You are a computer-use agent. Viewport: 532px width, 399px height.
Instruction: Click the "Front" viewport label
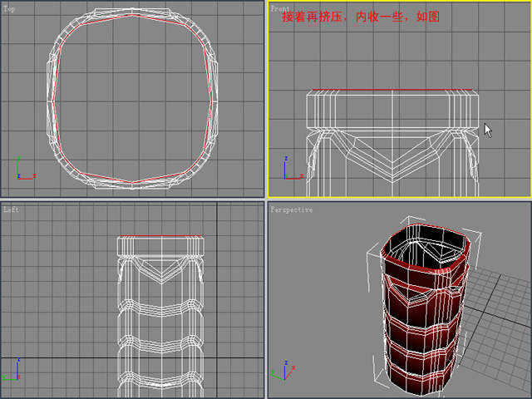(280, 9)
